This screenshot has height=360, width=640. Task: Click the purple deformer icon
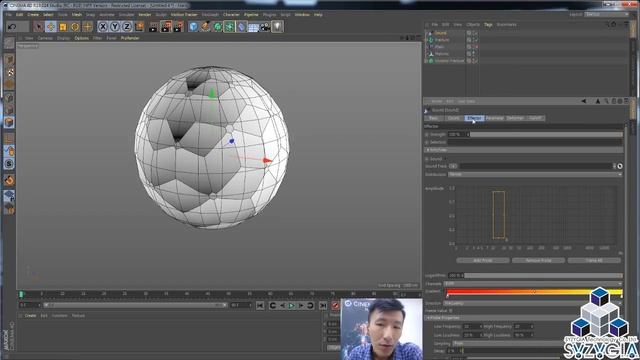tap(242, 27)
